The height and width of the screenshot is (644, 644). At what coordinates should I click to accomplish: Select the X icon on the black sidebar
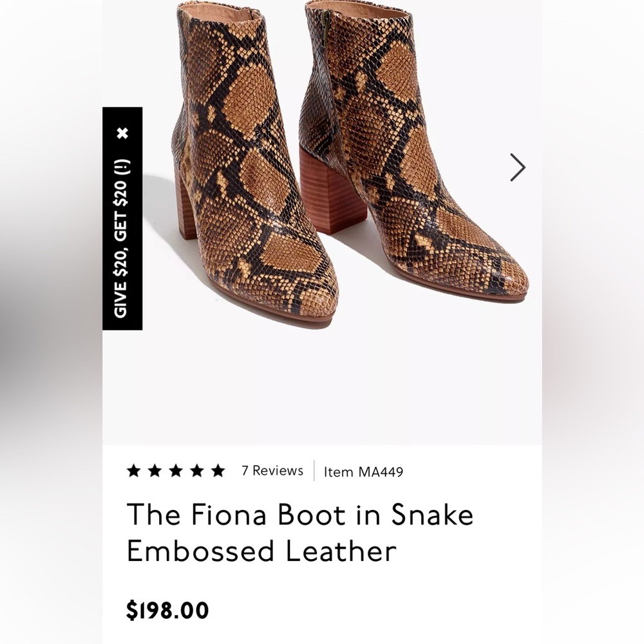pos(122,133)
